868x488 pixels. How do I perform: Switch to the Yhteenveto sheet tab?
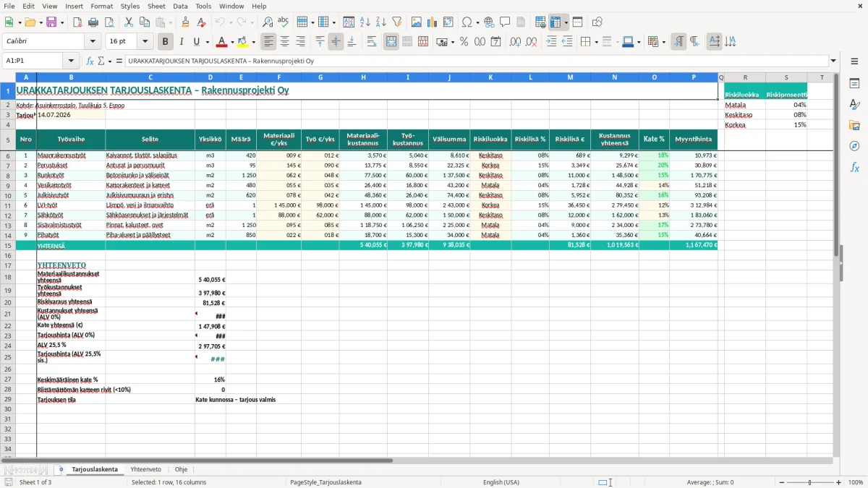point(145,470)
